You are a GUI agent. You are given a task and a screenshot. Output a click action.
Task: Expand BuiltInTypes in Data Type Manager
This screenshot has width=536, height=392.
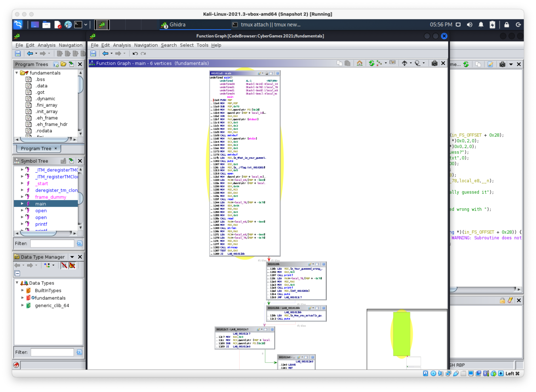tap(22, 291)
